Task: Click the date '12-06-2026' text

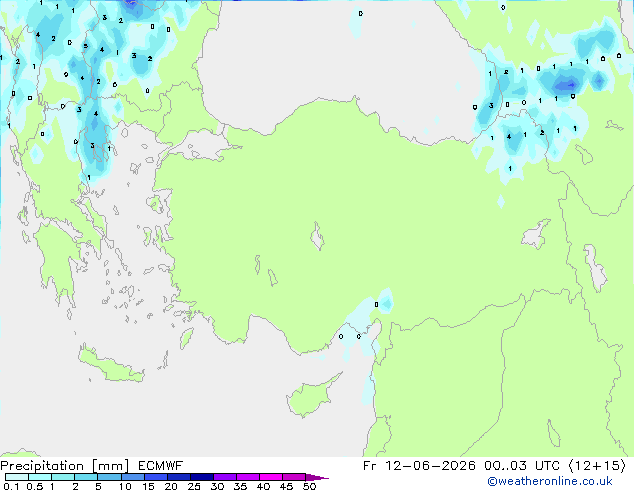Action: tap(430, 466)
